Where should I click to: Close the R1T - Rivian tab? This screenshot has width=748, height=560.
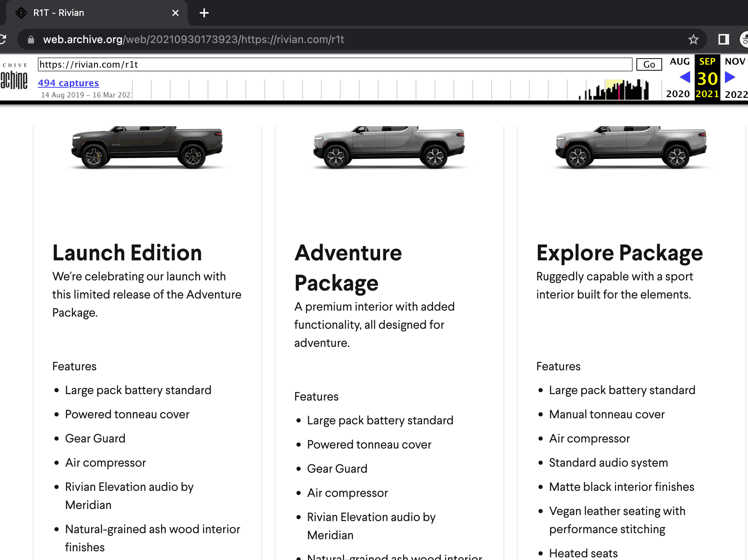coord(175,13)
